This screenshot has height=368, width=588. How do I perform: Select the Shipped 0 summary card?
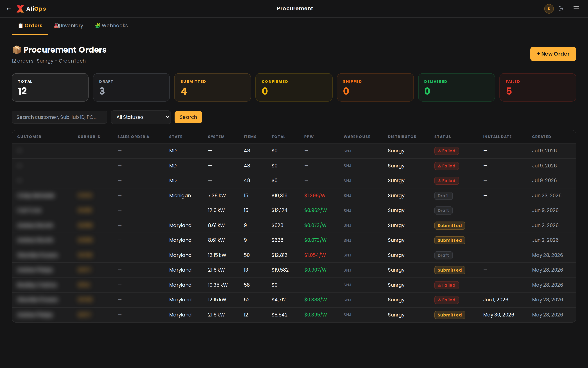point(375,87)
